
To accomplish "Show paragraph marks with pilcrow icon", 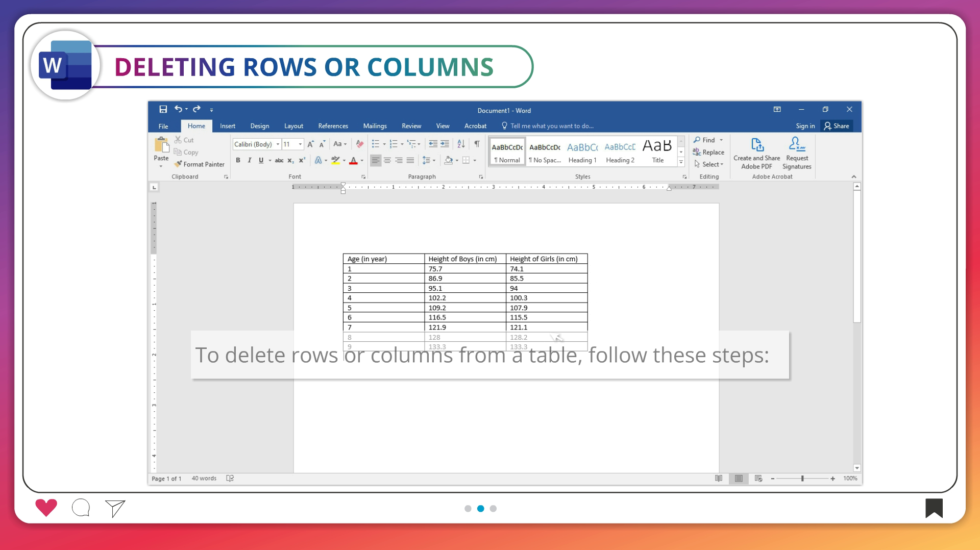I will pos(477,144).
